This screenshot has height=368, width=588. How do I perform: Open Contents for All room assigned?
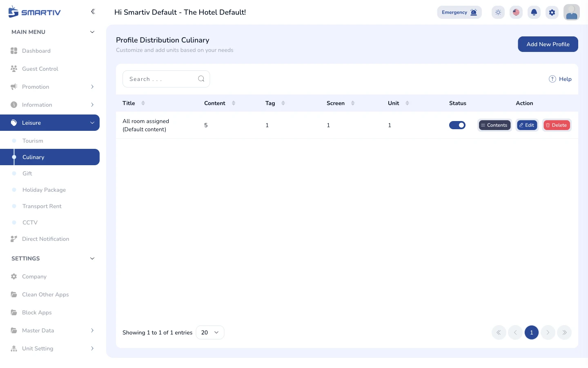pos(494,125)
